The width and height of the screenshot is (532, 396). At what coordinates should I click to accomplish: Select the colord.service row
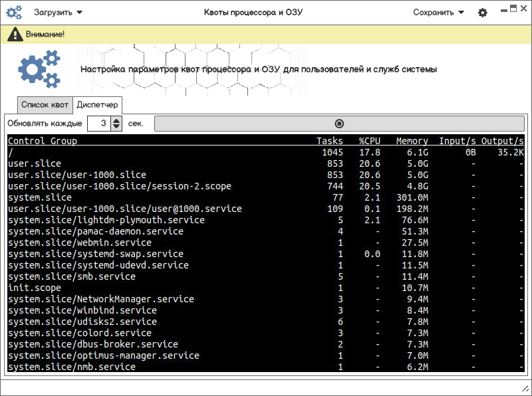point(265,333)
